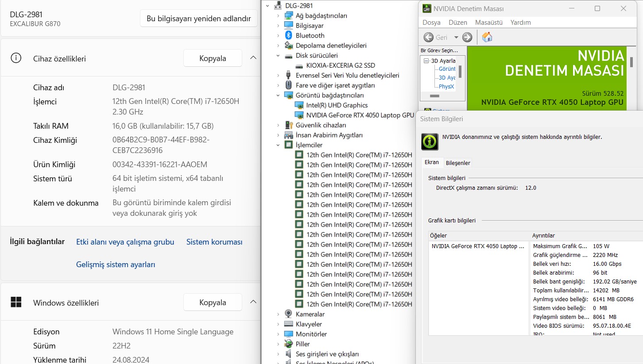The width and height of the screenshot is (643, 364).
Task: Select Intel(R) UHD Graphics in device tree
Action: click(337, 105)
